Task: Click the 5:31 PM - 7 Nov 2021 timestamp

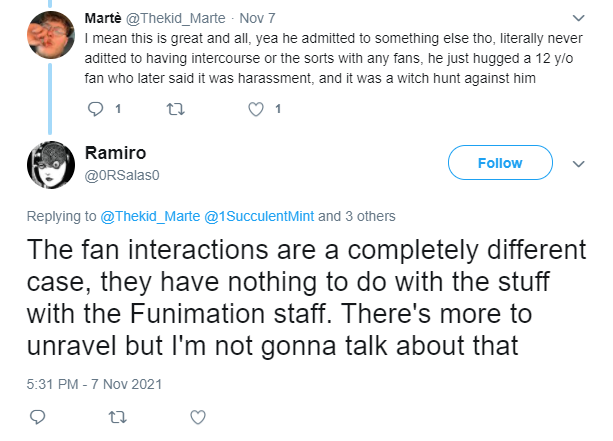Action: (94, 384)
